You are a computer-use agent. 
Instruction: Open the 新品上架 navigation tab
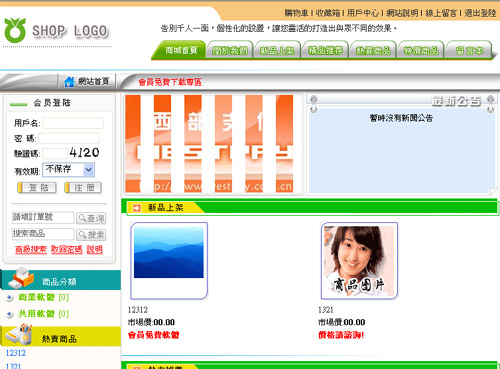[277, 51]
